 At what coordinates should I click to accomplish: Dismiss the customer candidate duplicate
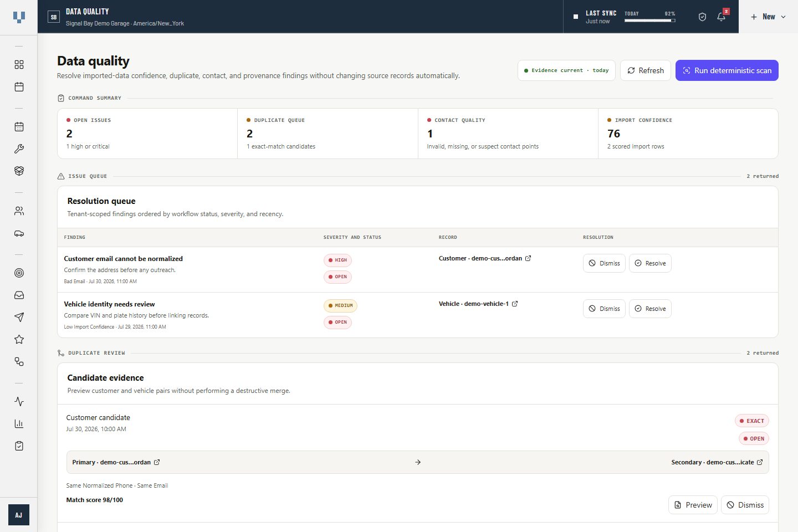[745, 505]
